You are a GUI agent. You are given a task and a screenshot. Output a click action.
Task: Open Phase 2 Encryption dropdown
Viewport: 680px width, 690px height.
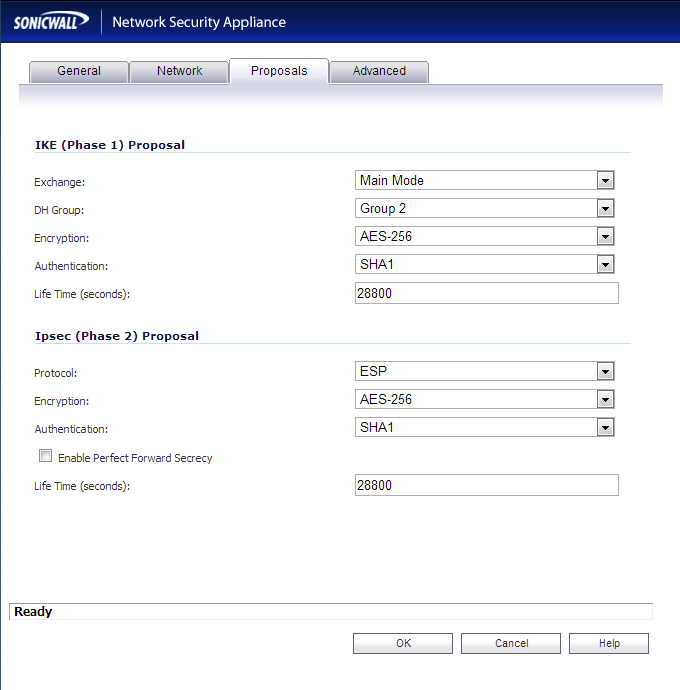485,400
